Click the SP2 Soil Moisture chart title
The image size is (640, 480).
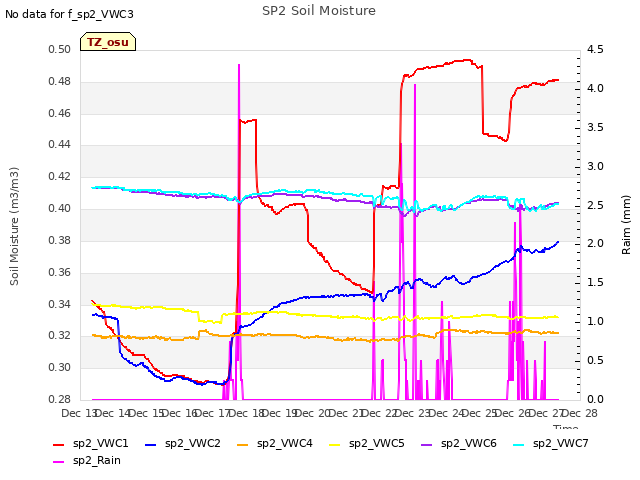319,11
